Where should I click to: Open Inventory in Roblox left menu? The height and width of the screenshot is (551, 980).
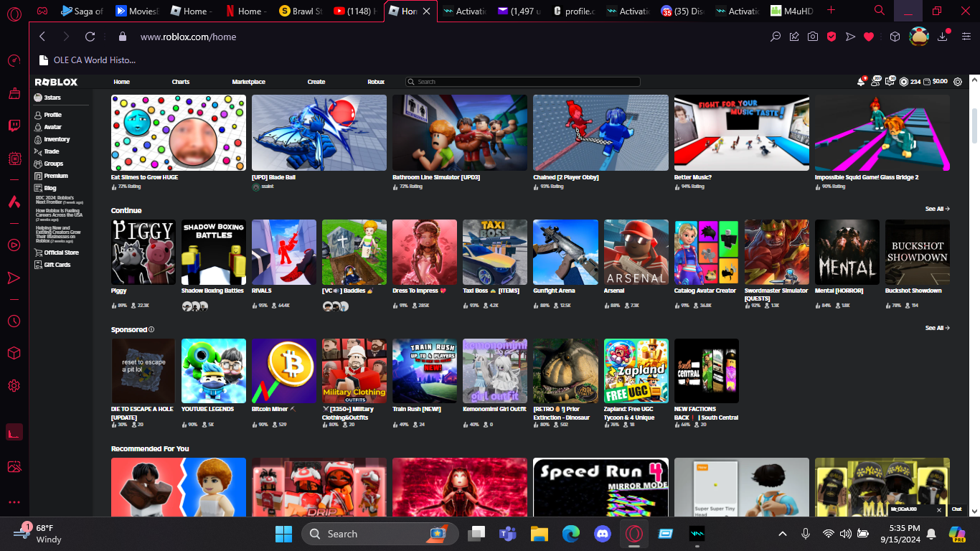click(57, 139)
